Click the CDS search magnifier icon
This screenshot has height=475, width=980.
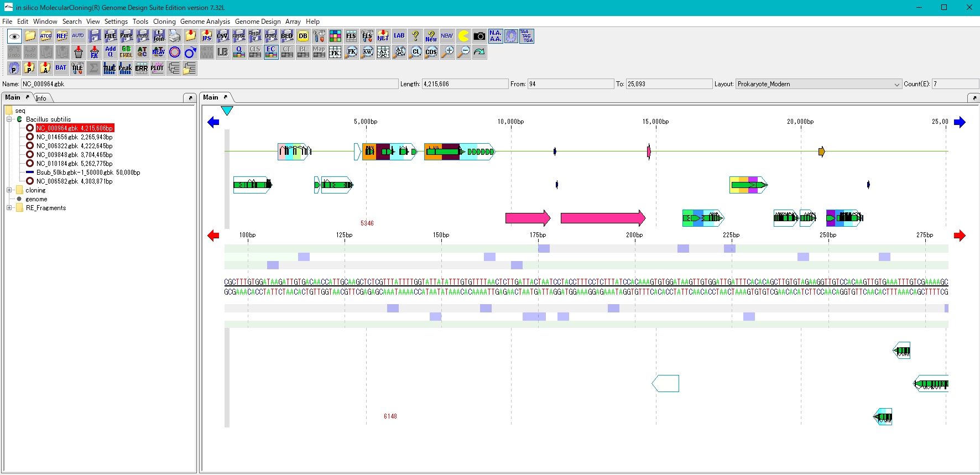coord(431,53)
